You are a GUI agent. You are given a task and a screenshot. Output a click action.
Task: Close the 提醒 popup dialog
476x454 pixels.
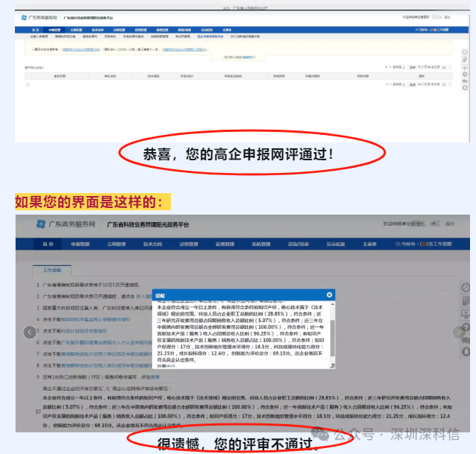329,294
